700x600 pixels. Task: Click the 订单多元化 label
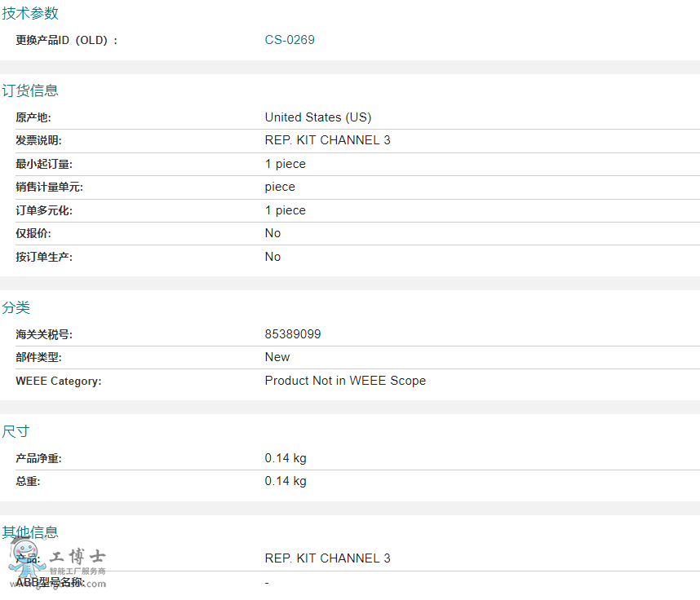tap(44, 210)
